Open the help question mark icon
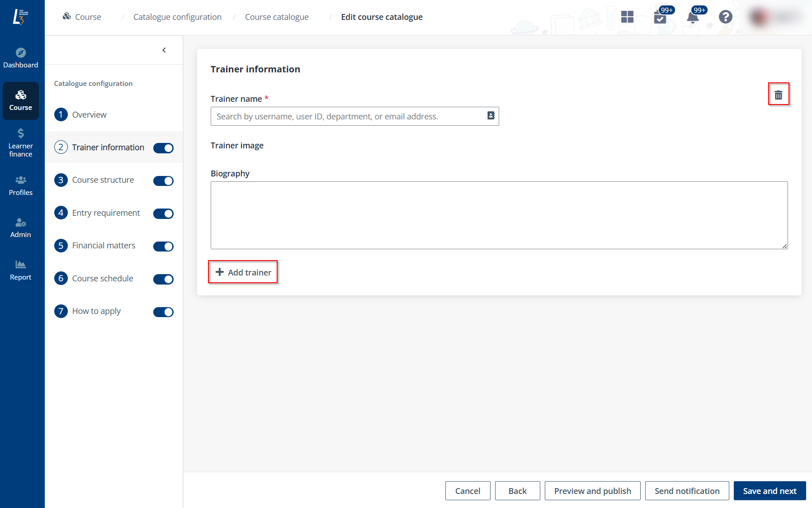The width and height of the screenshot is (812, 508). point(725,17)
